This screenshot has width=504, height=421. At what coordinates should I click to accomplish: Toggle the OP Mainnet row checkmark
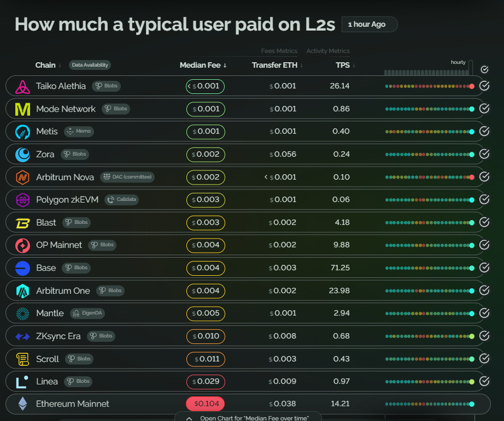click(x=484, y=245)
